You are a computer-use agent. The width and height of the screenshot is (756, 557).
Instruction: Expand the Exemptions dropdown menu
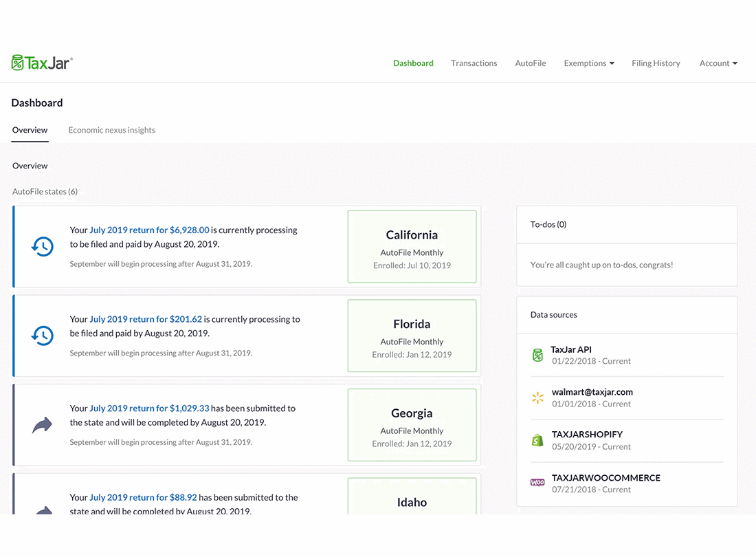tap(589, 63)
